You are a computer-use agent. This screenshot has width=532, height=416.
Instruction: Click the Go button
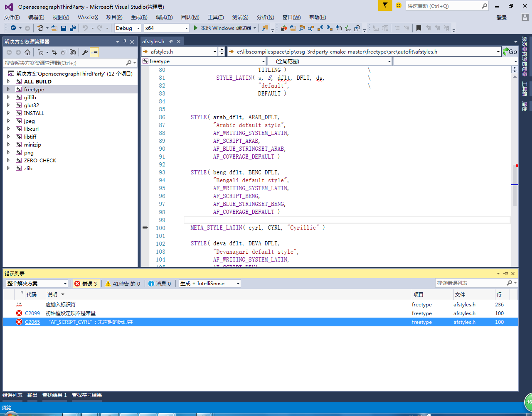pos(510,51)
